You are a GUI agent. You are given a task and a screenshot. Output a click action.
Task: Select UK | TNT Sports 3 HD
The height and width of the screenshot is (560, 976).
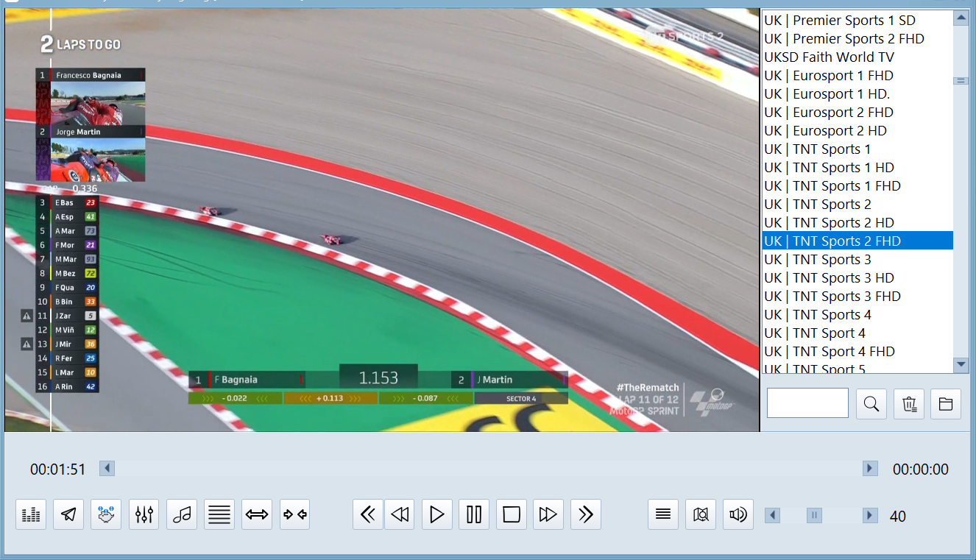coord(857,278)
